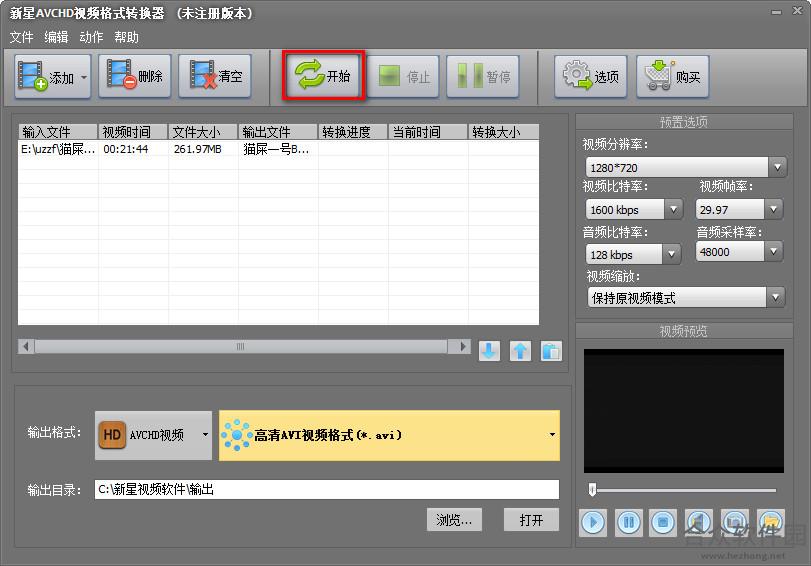Click the 转换进度 column header
811x566 pixels.
(x=353, y=132)
